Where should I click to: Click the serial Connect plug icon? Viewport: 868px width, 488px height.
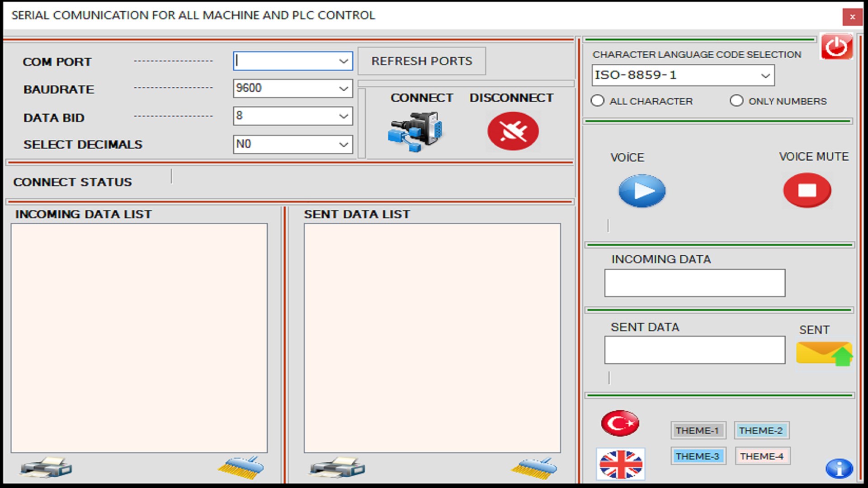(416, 131)
